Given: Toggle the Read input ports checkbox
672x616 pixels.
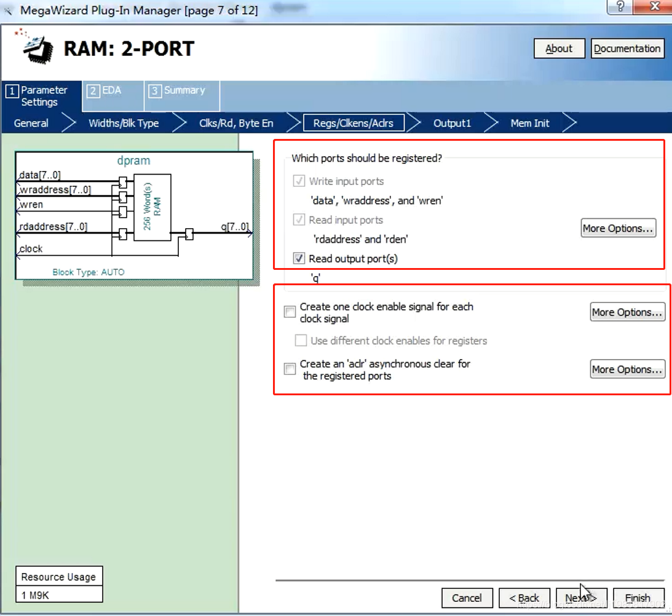Looking at the screenshot, I should [299, 220].
